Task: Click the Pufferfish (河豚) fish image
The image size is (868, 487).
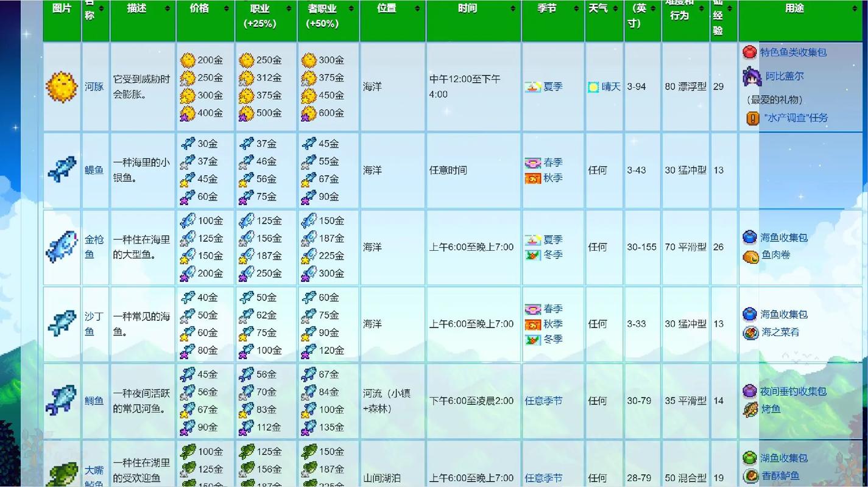Action: click(62, 86)
